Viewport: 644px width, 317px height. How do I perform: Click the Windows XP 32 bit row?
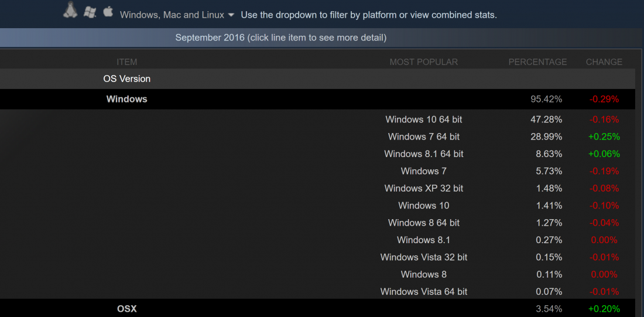click(x=317, y=188)
